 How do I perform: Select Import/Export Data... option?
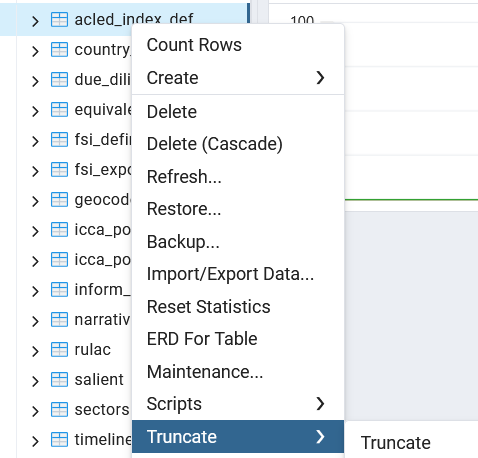(238, 274)
